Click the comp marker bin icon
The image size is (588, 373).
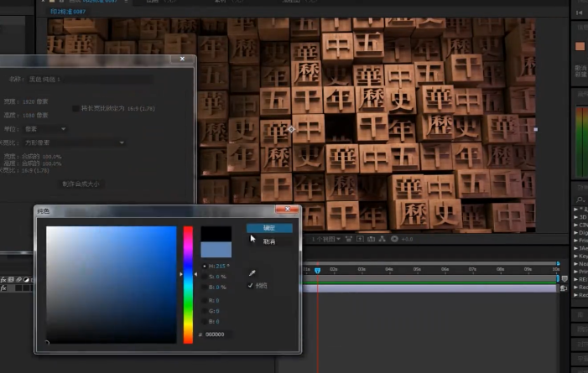[x=565, y=279]
